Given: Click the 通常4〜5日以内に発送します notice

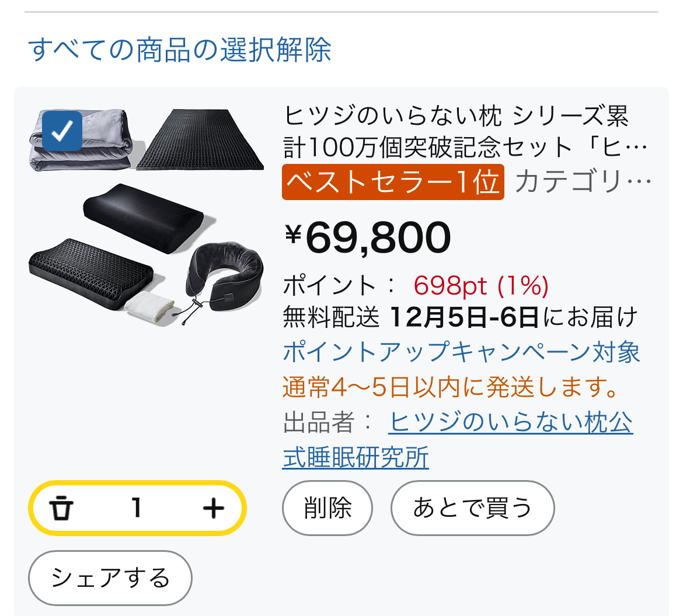Looking at the screenshot, I should 451,387.
